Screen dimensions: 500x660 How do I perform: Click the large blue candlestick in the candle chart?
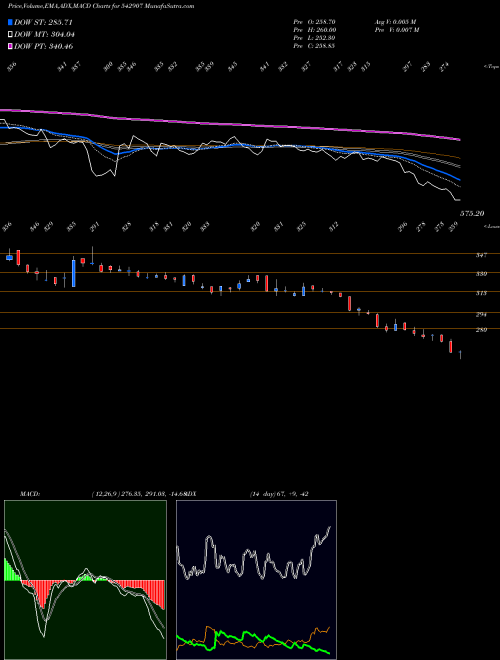coord(74,272)
